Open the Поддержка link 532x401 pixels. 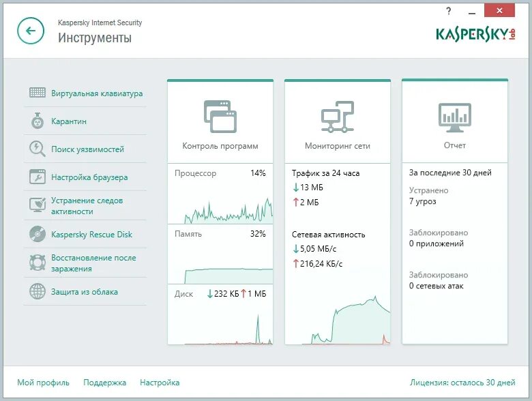[x=105, y=383]
